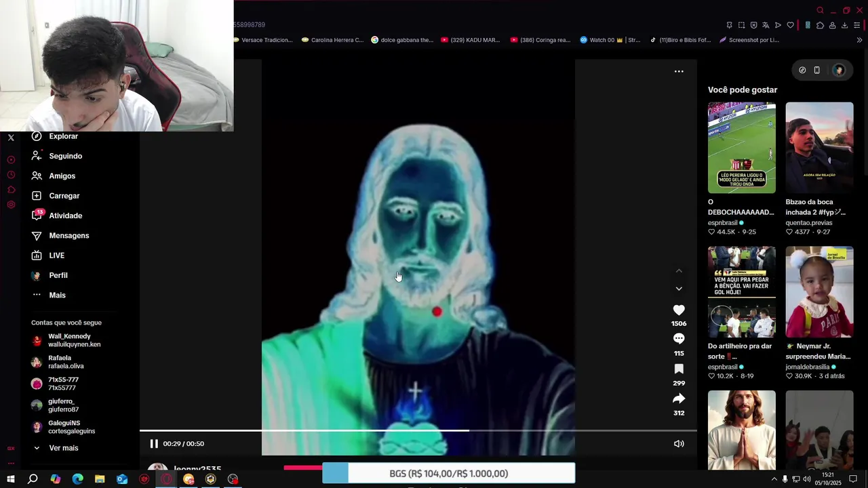
Task: Open Amigos in the sidebar
Action: click(54, 176)
